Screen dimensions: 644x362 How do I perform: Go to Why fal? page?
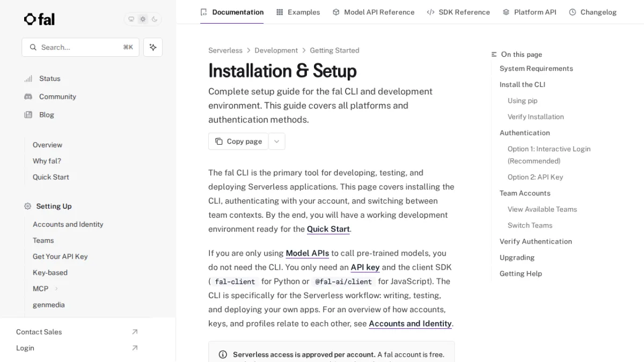pyautogui.click(x=47, y=161)
